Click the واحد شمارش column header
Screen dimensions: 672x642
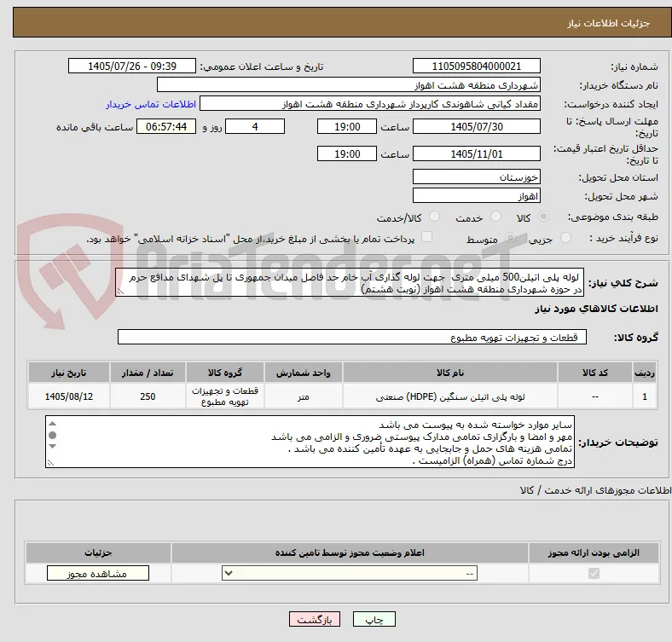click(304, 373)
